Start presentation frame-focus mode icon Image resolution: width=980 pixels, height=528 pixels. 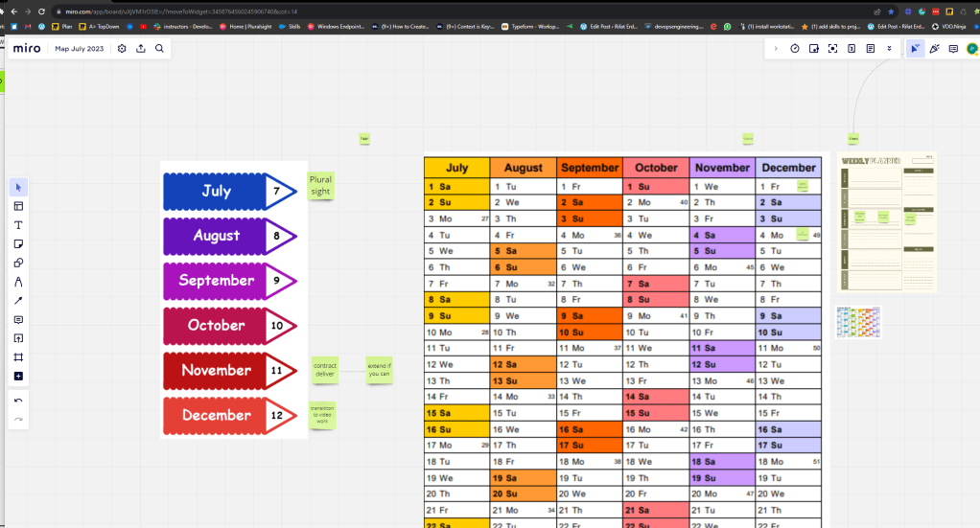coord(832,48)
